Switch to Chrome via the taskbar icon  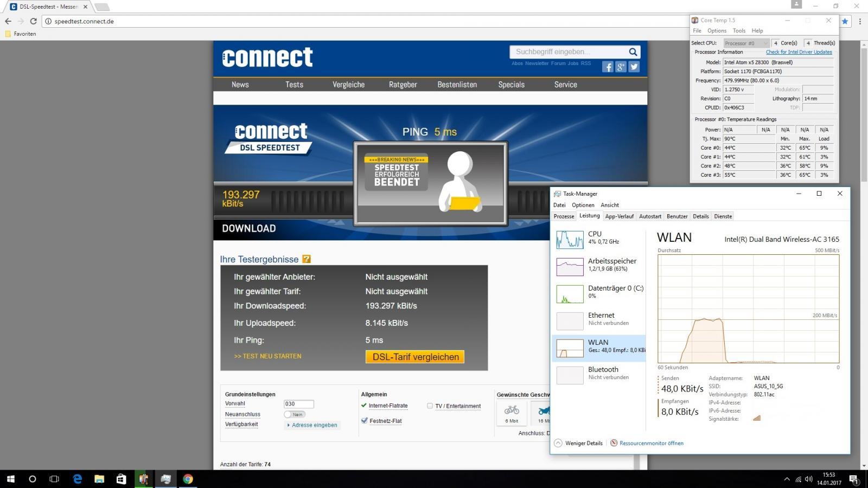[x=188, y=479]
